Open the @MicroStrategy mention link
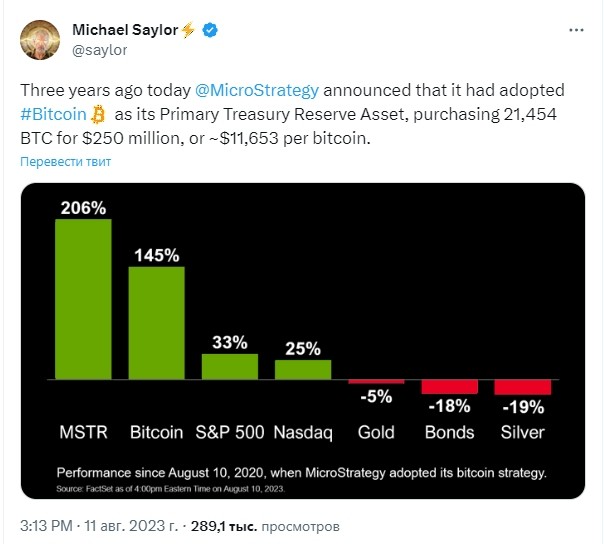 (x=257, y=90)
